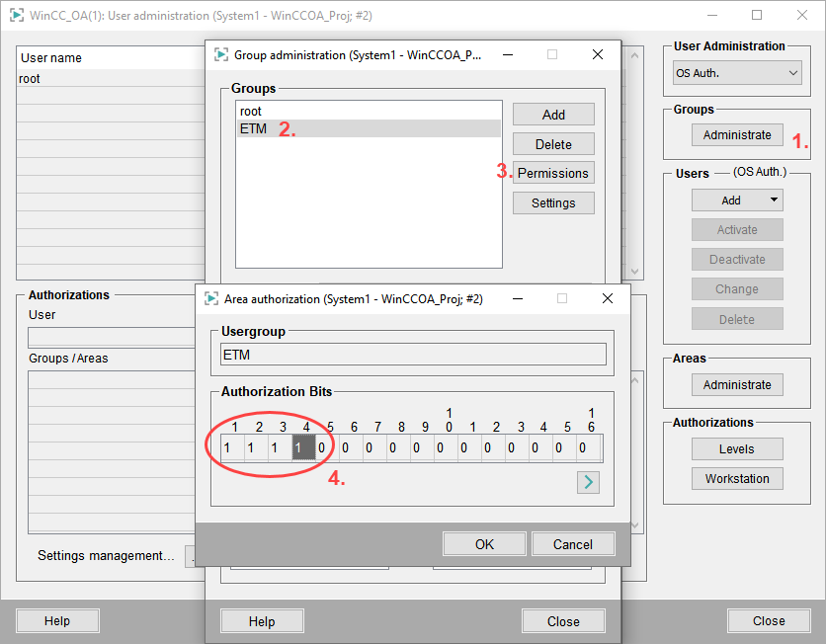
Task: Toggle authorization bit 1
Action: coord(227,448)
